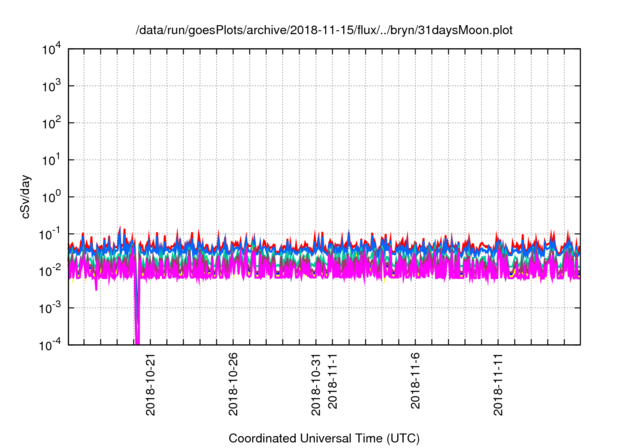Select the 10^2 y-axis tick label

pos(50,123)
